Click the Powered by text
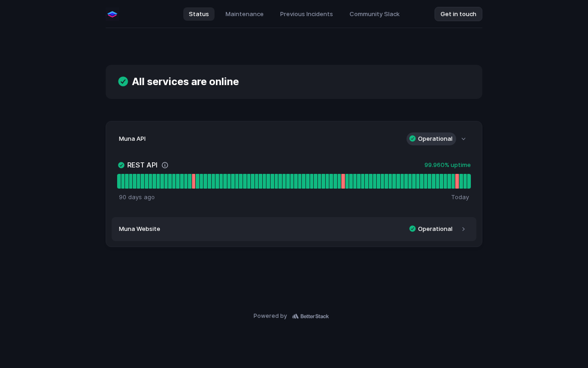 pyautogui.click(x=270, y=316)
